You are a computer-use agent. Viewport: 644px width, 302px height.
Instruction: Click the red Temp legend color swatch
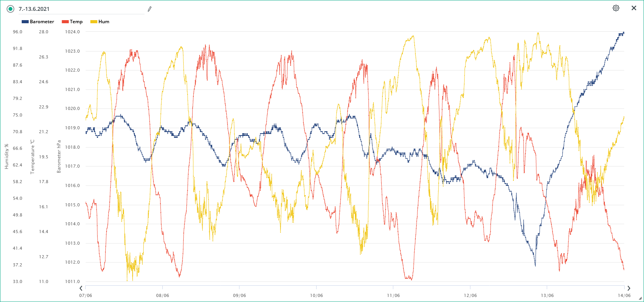point(65,22)
